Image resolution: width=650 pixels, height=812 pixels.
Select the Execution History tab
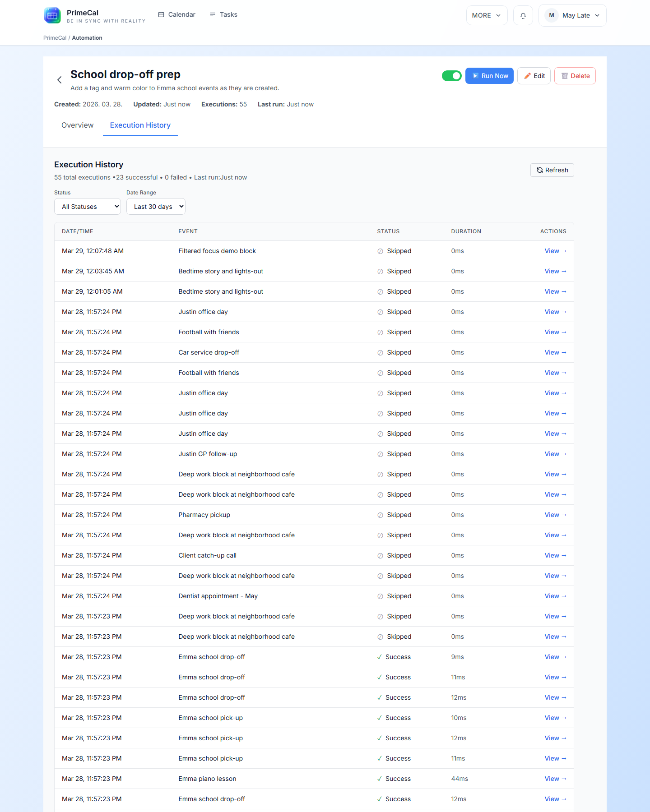pyautogui.click(x=140, y=125)
